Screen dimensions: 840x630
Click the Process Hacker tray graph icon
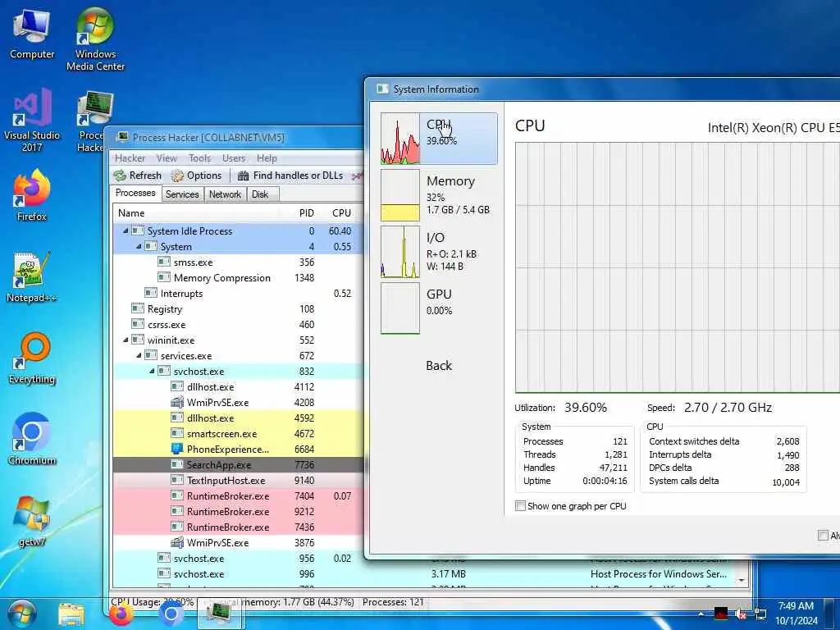pos(721,614)
